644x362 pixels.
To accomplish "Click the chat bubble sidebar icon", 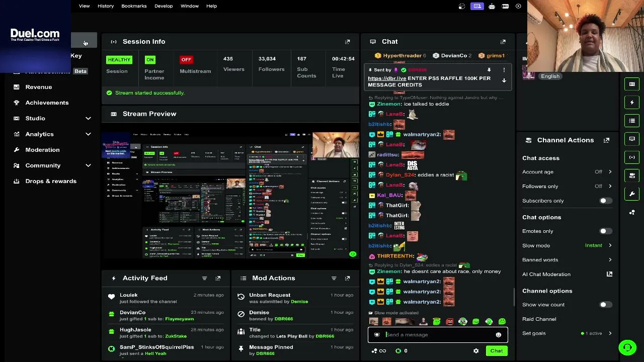I will click(632, 139).
